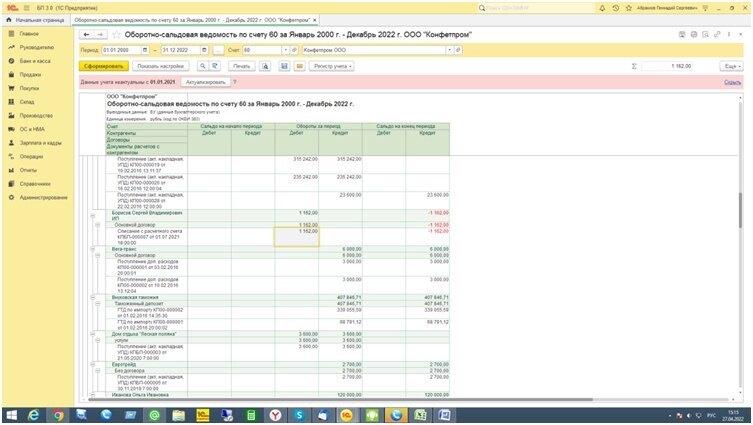Open the Руководителю section
The height and width of the screenshot is (425, 753).
point(36,47)
